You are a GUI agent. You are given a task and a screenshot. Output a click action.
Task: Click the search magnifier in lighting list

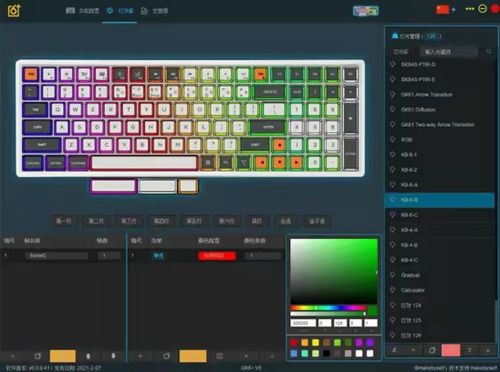coord(489,52)
